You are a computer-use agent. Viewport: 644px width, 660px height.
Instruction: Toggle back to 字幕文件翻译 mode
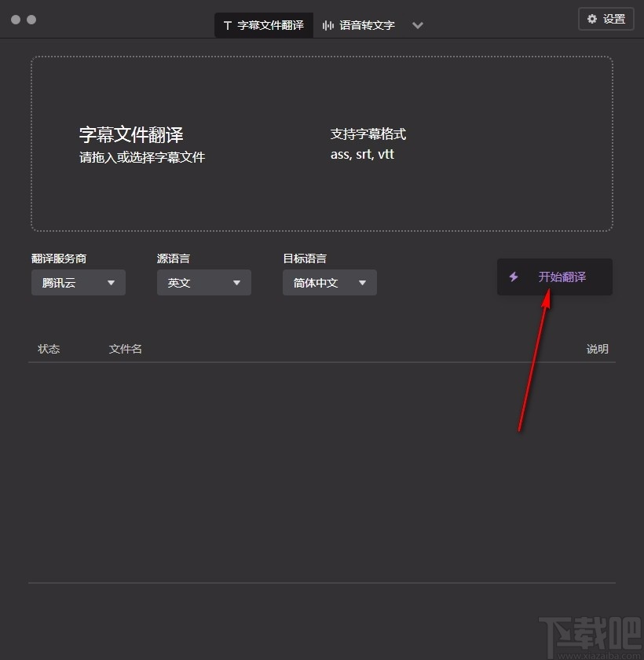click(x=263, y=24)
